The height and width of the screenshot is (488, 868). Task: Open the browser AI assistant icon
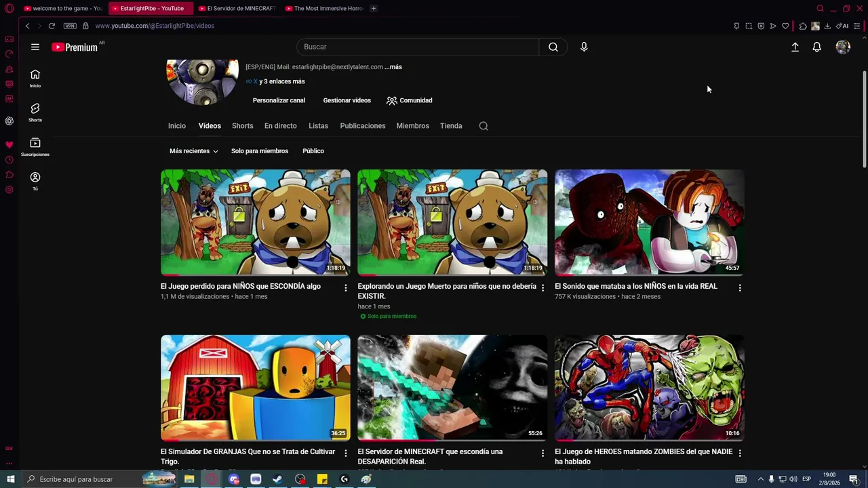click(x=842, y=26)
